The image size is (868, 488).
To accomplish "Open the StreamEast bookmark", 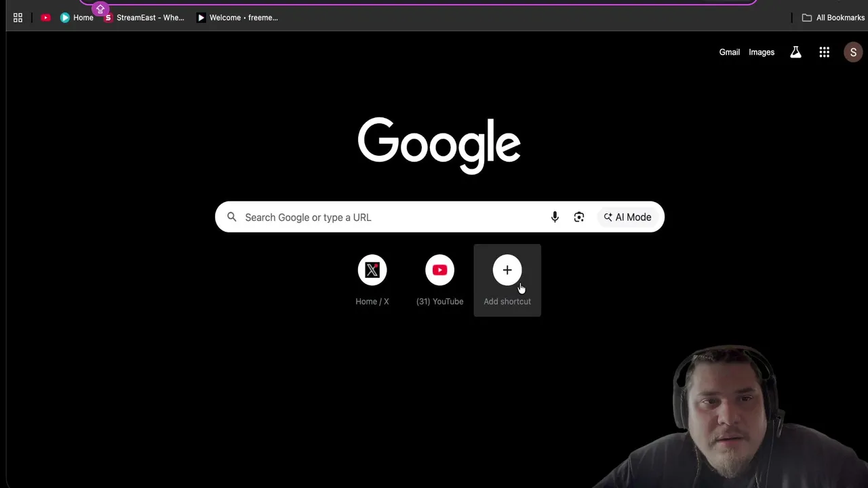I will (x=144, y=18).
